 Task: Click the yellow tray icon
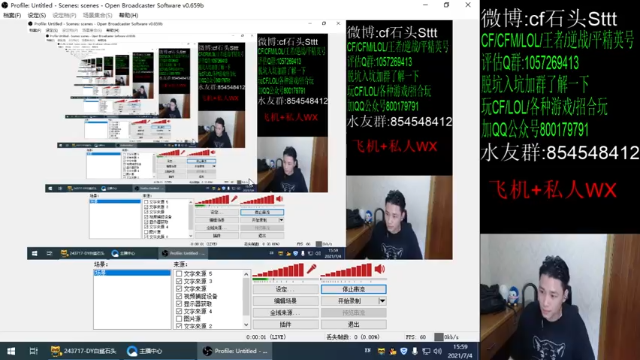point(381,351)
